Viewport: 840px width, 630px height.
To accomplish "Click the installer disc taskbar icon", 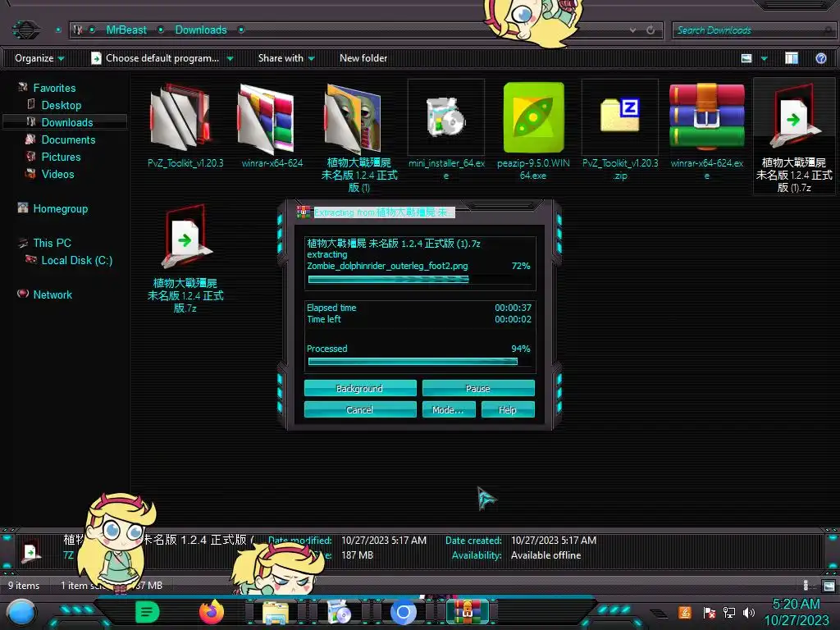I will [339, 612].
